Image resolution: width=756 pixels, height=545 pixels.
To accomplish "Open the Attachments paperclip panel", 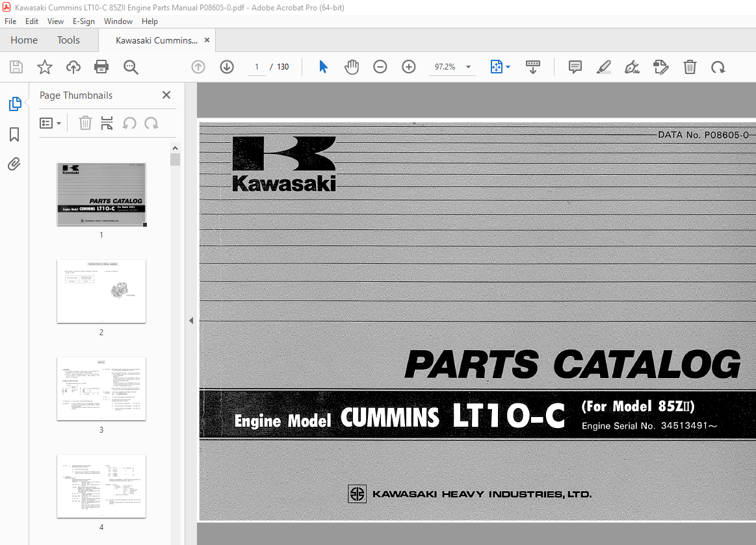I will coord(14,164).
